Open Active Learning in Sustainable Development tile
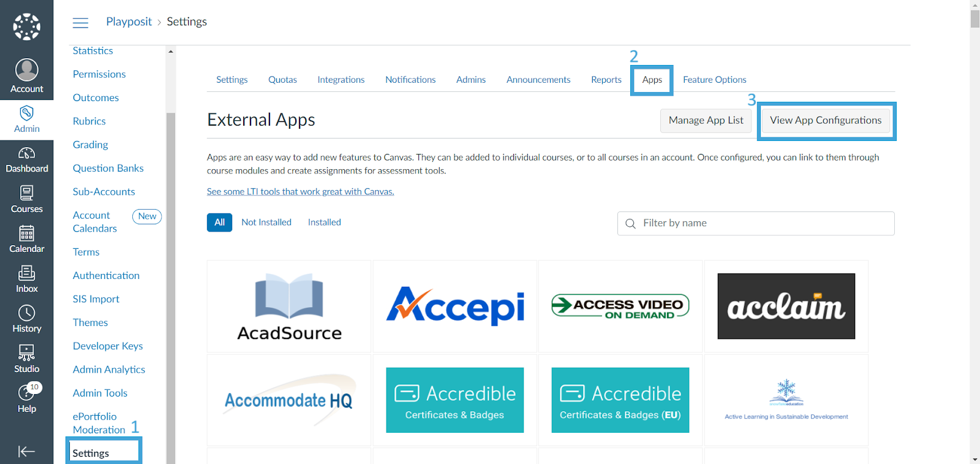The height and width of the screenshot is (464, 980). click(x=786, y=400)
